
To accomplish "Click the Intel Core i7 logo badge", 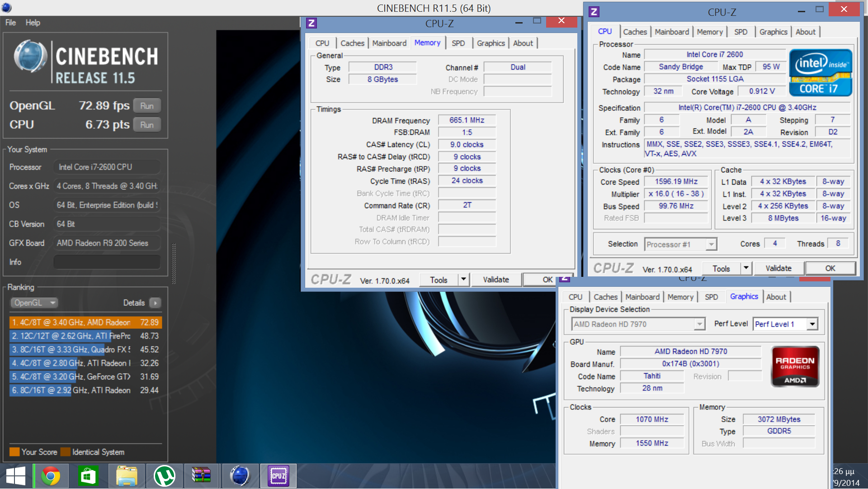I will point(821,72).
